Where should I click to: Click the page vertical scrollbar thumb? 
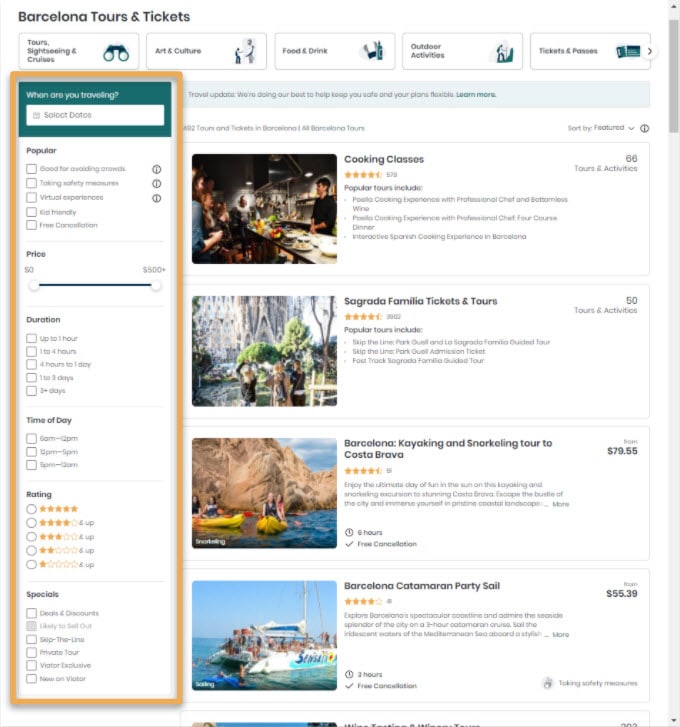(x=674, y=77)
